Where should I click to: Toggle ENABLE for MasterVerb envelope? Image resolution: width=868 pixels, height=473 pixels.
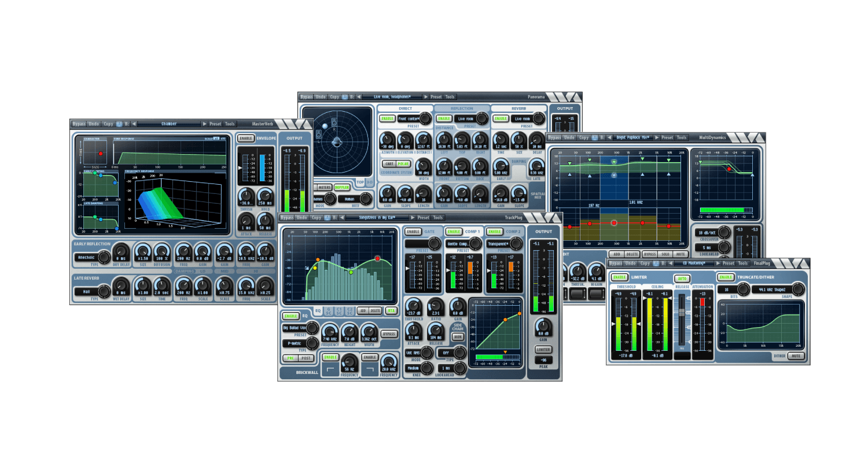pyautogui.click(x=246, y=138)
